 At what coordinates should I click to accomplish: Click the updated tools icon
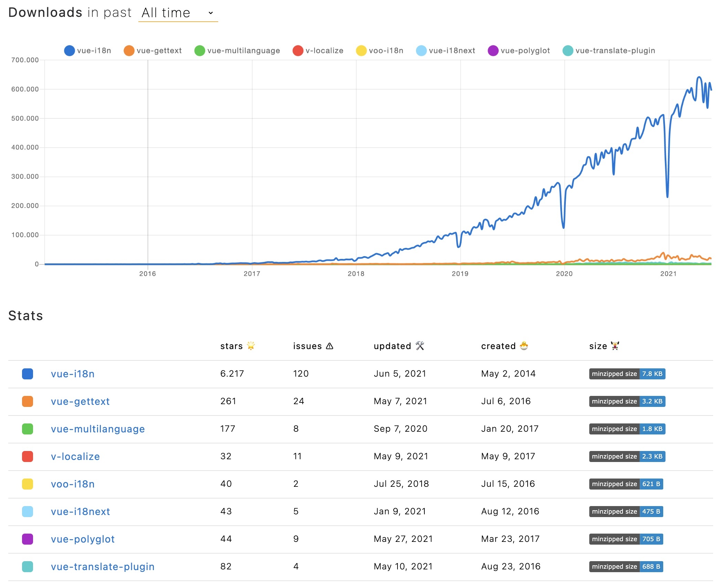tap(420, 346)
